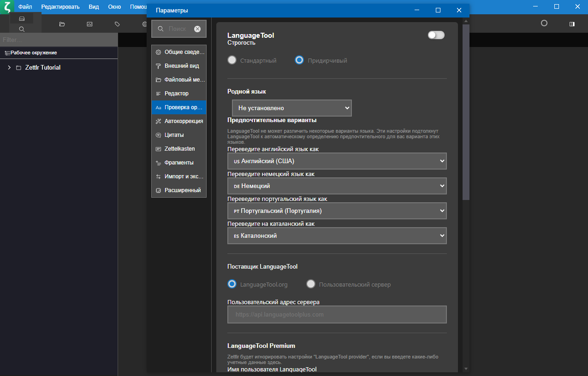This screenshot has height=376, width=588.
Task: Click the Zettlr logo icon in title bar
Action: 7,7
